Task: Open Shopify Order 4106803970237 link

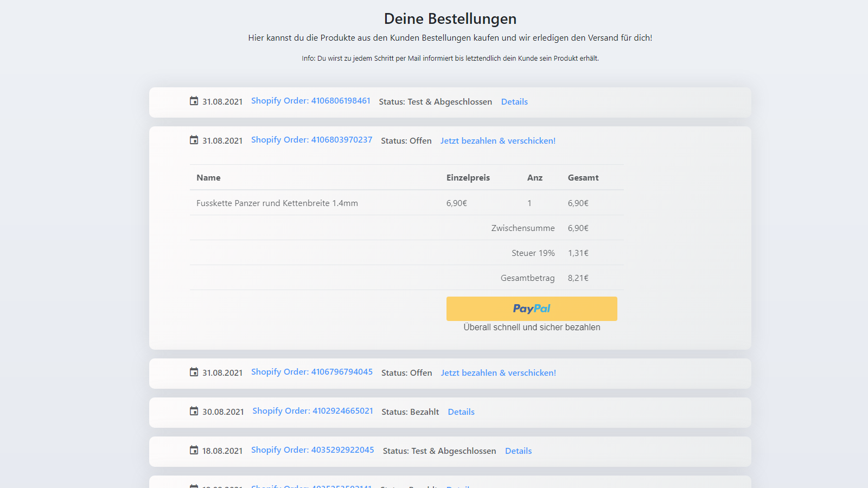Action: click(x=312, y=140)
